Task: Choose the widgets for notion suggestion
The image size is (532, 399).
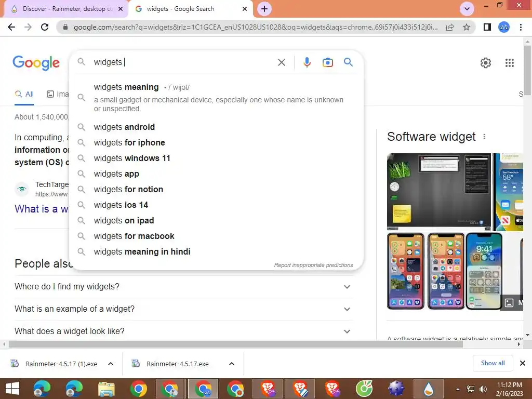Action: pos(216,189)
